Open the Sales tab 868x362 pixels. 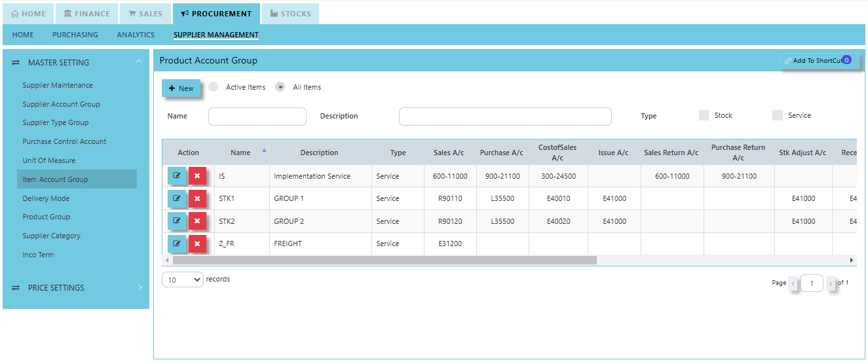(145, 14)
